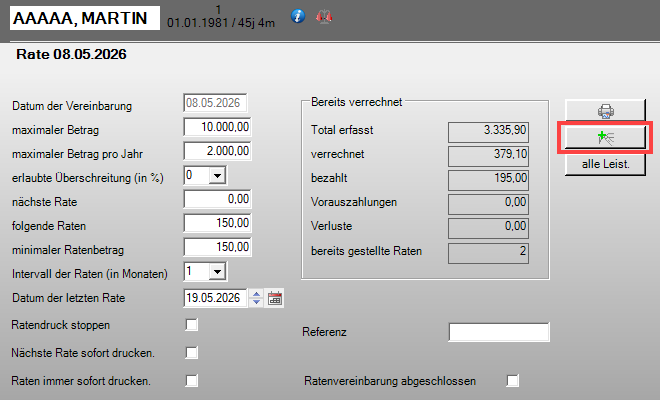The width and height of the screenshot is (660, 400).
Task: Click the alle Leist. button
Action: [605, 164]
